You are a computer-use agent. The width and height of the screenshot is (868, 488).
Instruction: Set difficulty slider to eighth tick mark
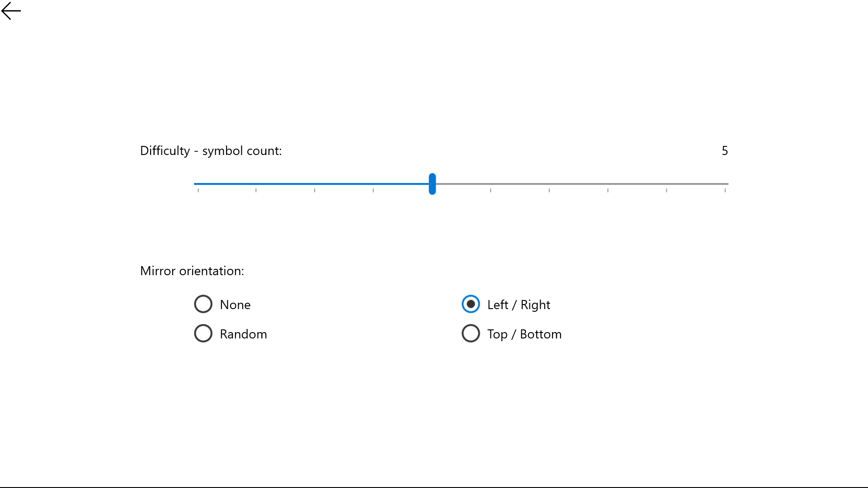(608, 184)
